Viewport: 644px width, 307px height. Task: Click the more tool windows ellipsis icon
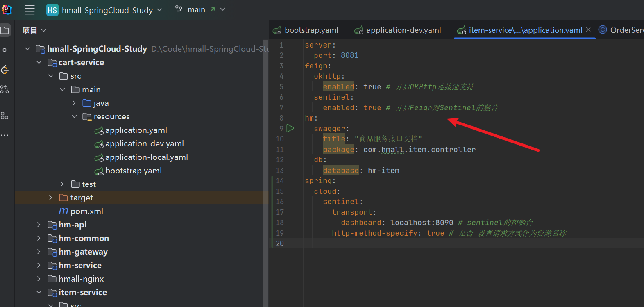[x=5, y=135]
